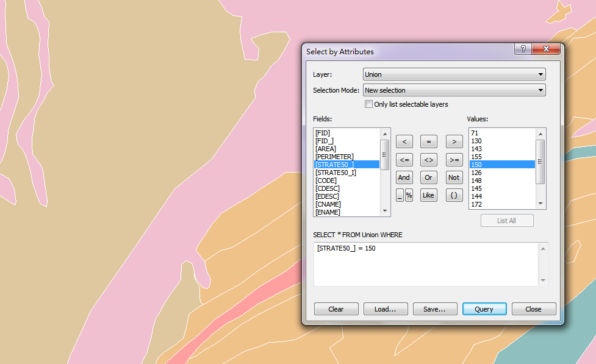The image size is (596, 364).
Task: Select the [PERIMETER] field
Action: (x=346, y=157)
